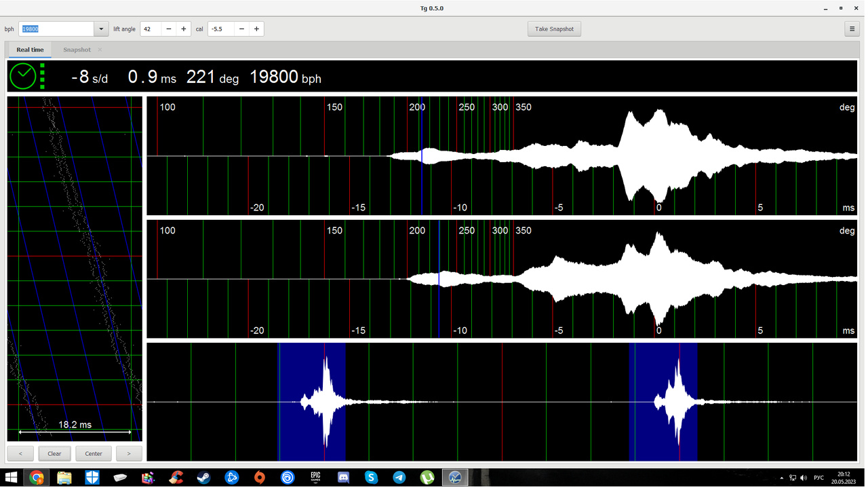Click the green clock status icon
Screen dimensions: 868x490
(23, 77)
